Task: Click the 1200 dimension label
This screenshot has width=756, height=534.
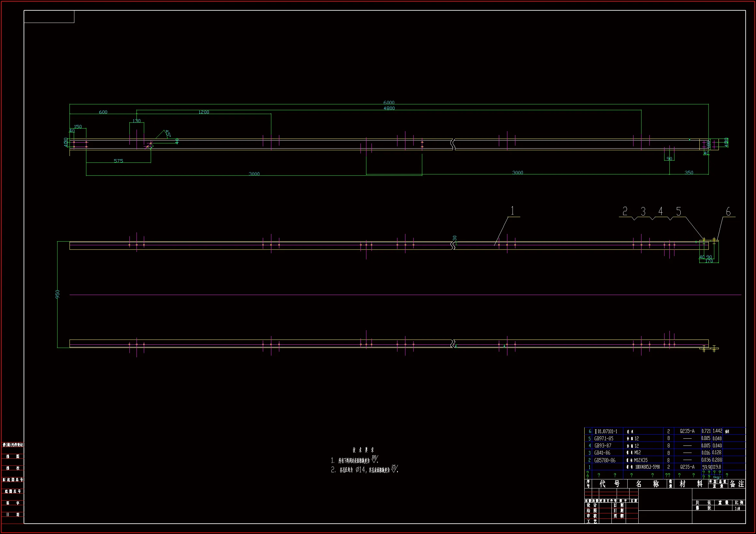Action: click(x=203, y=112)
